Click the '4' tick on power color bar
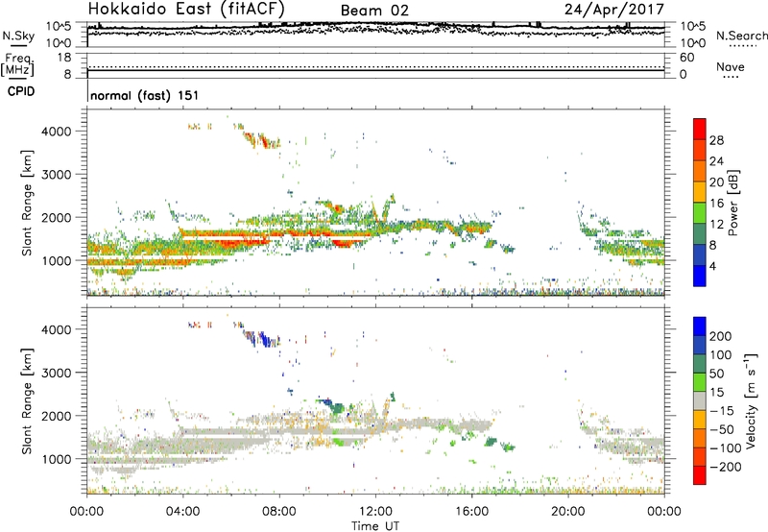768x532 pixels. point(713,267)
